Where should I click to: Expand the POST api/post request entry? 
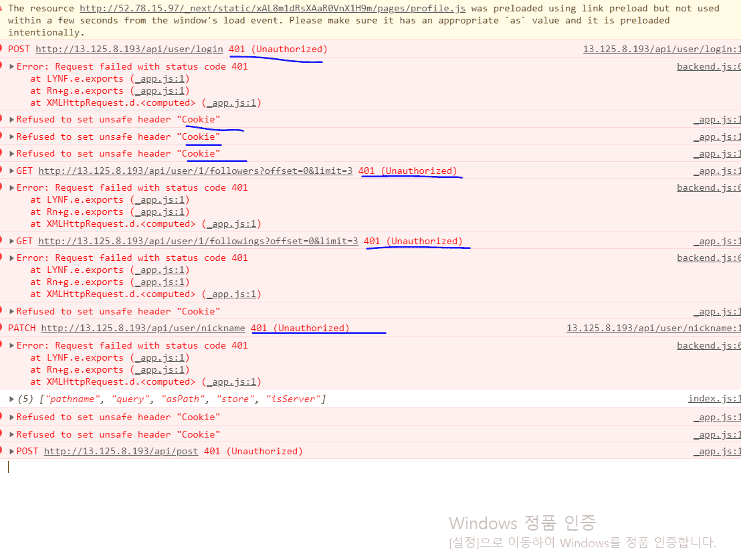[x=12, y=451]
